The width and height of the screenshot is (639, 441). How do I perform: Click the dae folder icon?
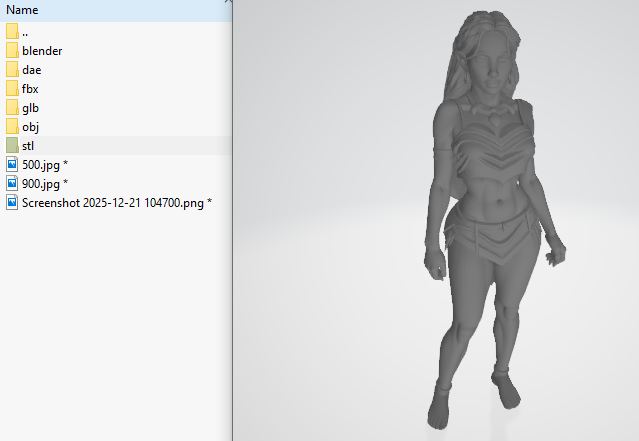coord(12,69)
